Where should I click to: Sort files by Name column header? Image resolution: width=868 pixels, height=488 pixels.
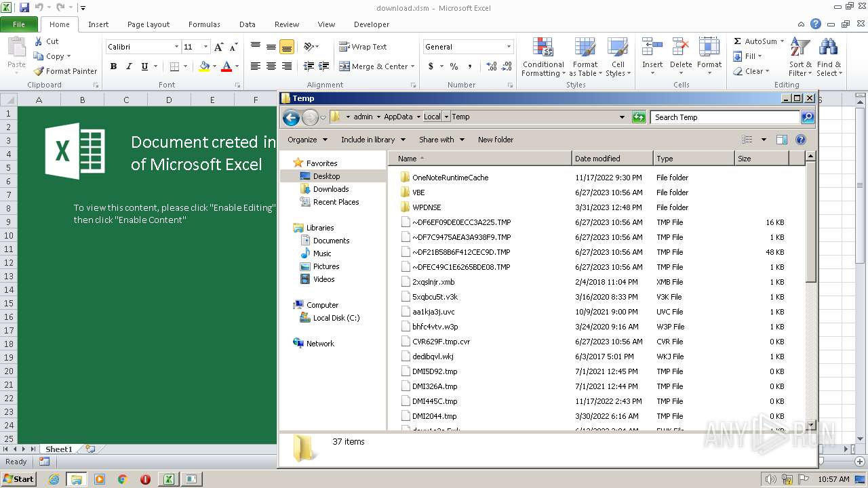click(x=480, y=159)
